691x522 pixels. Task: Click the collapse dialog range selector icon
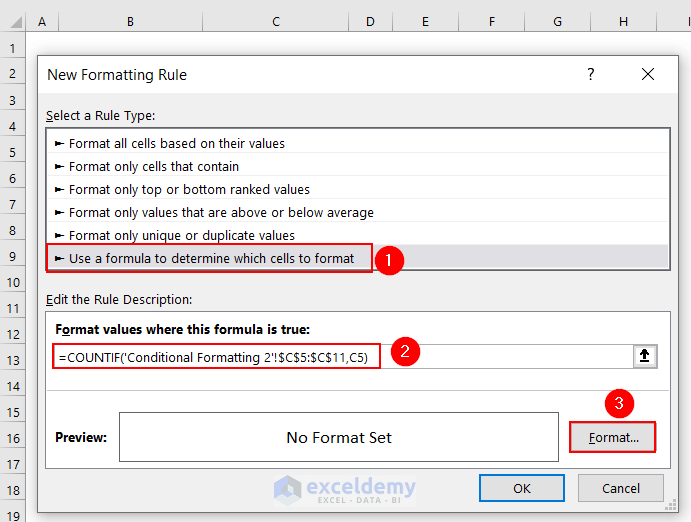[x=644, y=356]
